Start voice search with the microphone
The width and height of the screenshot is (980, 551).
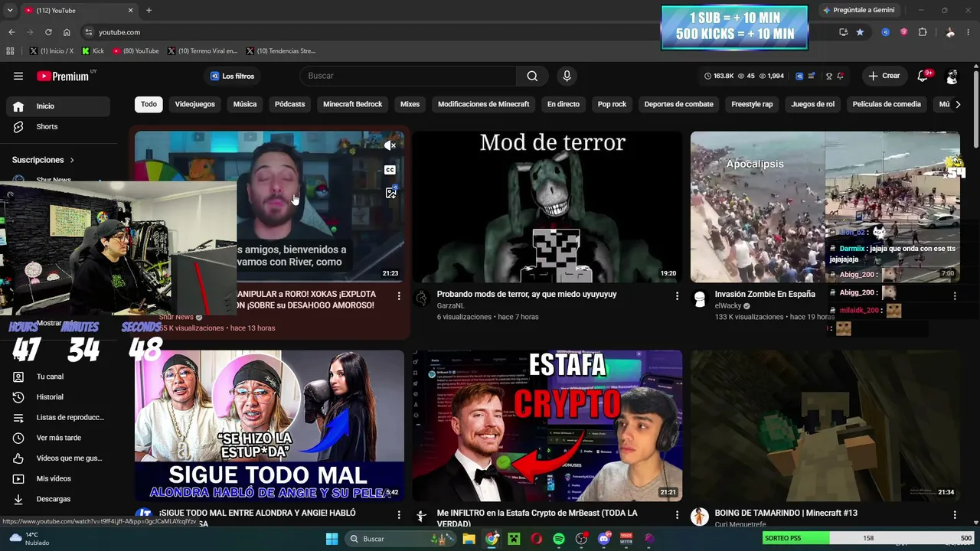click(567, 76)
